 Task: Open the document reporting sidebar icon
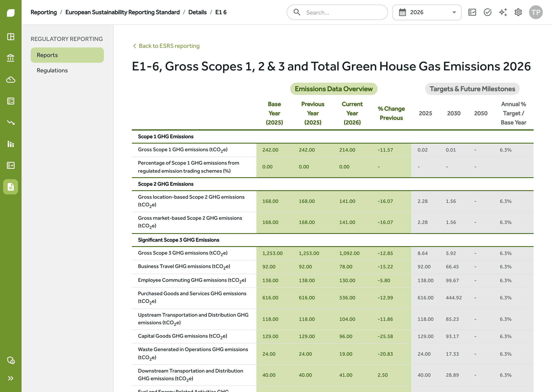point(11,187)
